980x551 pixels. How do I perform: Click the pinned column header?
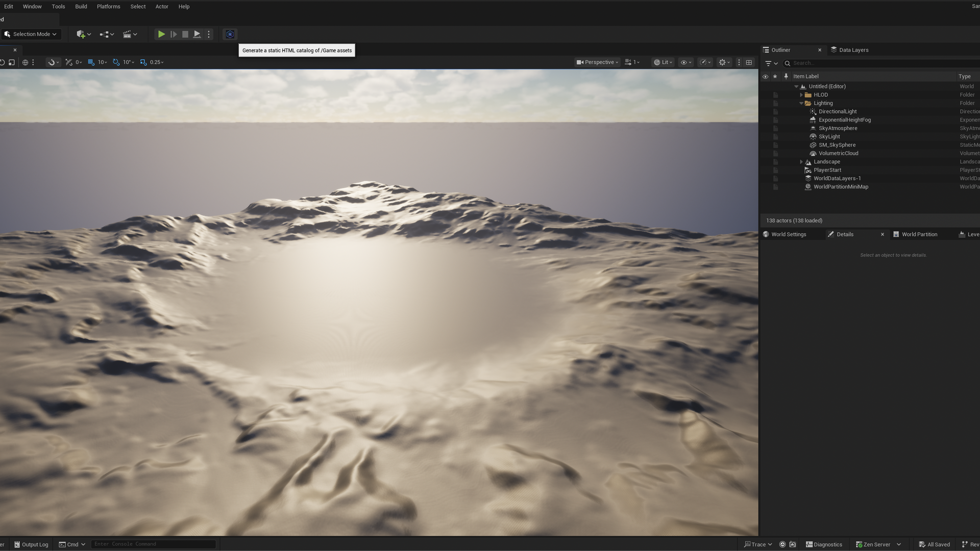click(786, 77)
